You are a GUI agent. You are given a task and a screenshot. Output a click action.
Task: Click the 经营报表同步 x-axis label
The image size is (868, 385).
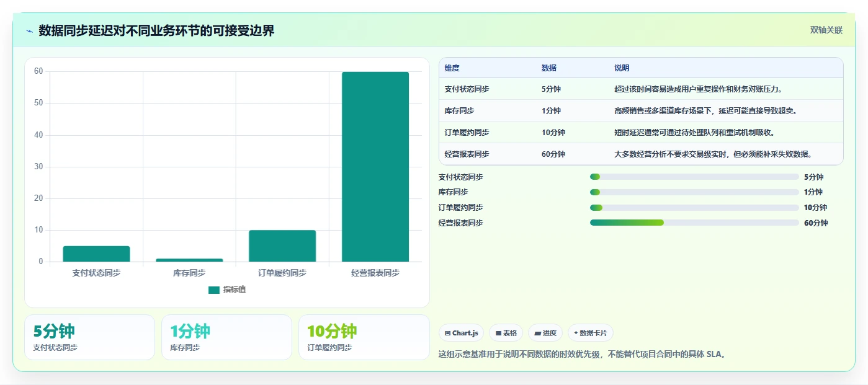(375, 273)
